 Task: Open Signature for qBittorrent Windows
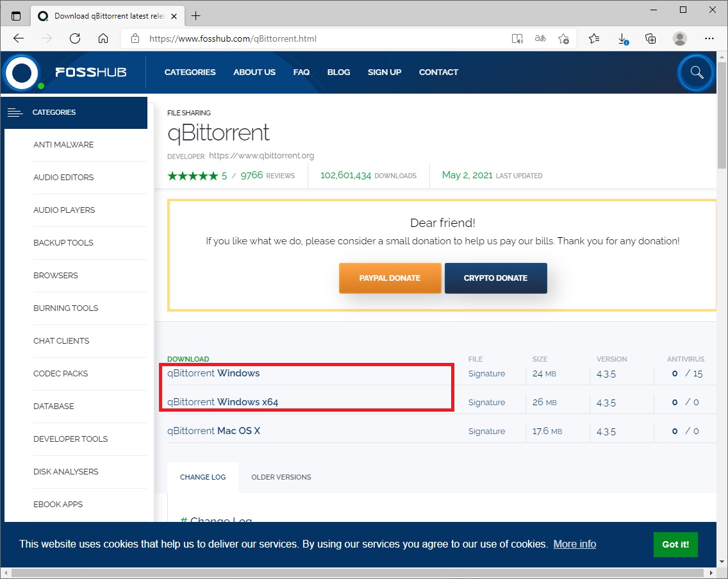click(x=486, y=374)
